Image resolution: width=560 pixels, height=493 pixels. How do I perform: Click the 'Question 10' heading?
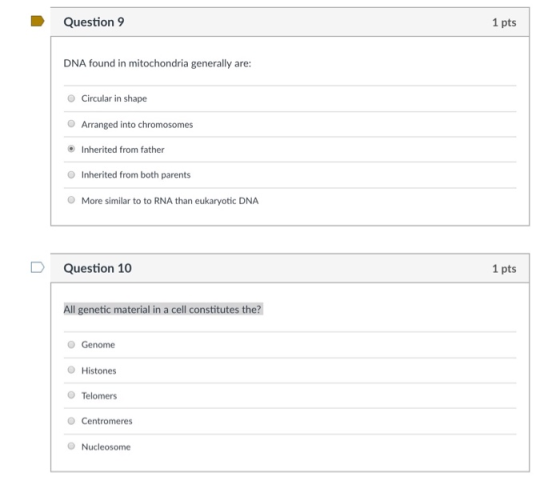pyautogui.click(x=98, y=268)
